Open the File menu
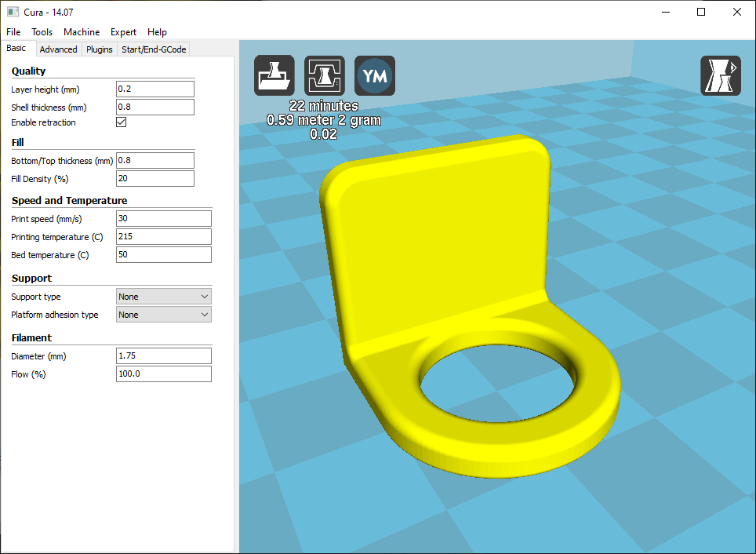 tap(13, 32)
